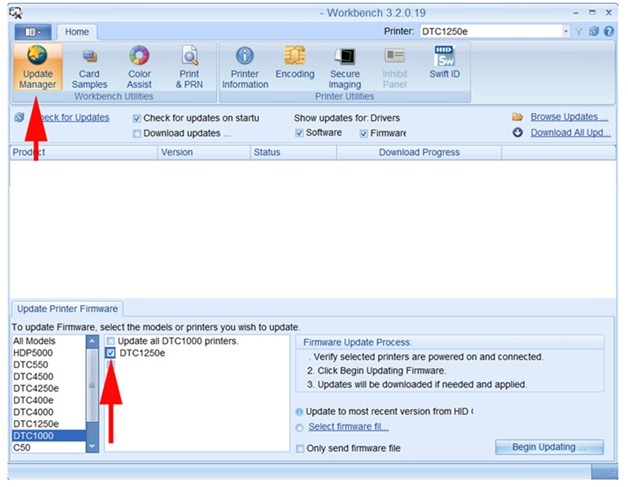628x487 pixels.
Task: Open Secure Imaging tool
Action: (345, 66)
